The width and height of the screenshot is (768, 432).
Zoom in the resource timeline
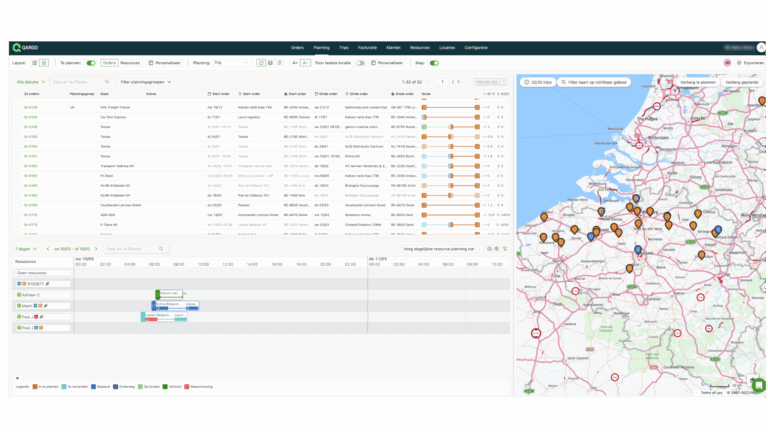(x=497, y=249)
